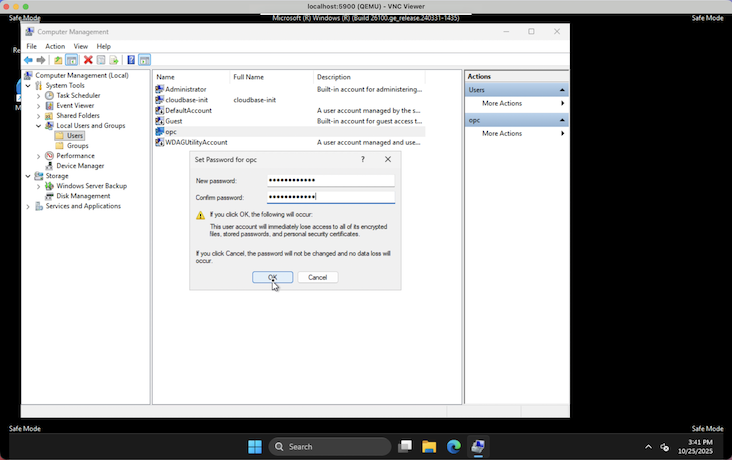Open the View menu

(80, 46)
